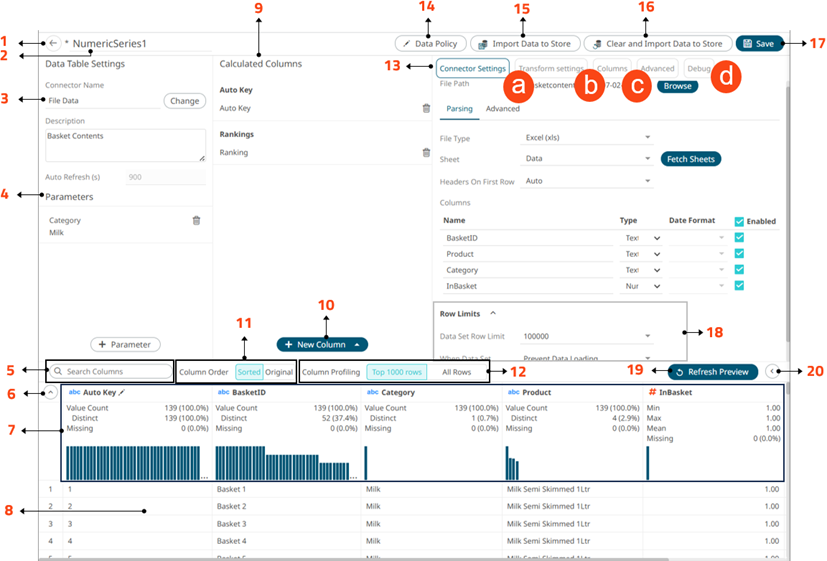Switch to the Columns tab

click(x=612, y=69)
